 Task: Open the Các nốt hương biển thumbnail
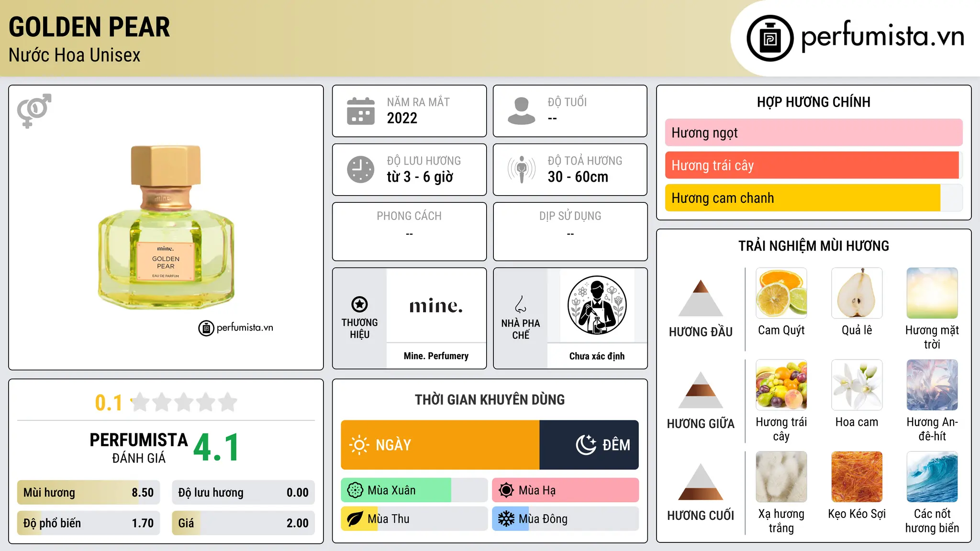coord(932,477)
